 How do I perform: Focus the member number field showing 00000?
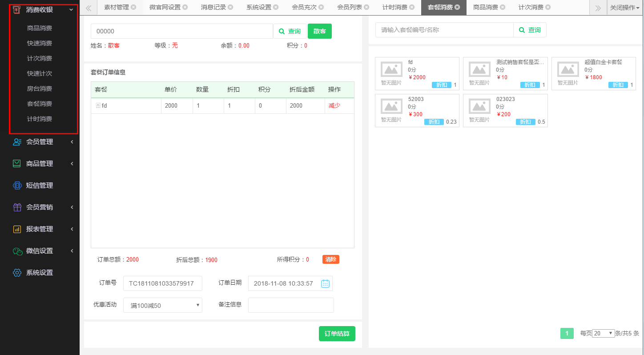pos(182,31)
